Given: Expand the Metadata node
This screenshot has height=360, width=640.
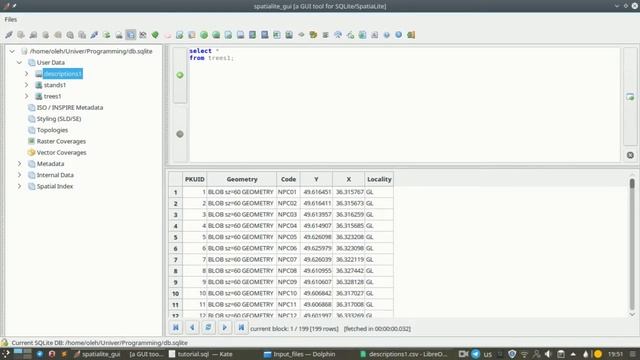Looking at the screenshot, I should [x=19, y=164].
